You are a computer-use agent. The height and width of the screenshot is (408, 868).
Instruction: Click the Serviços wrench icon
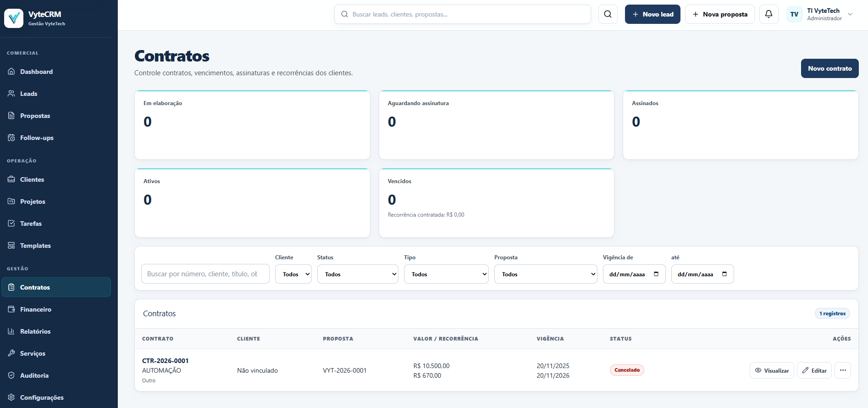tap(11, 353)
